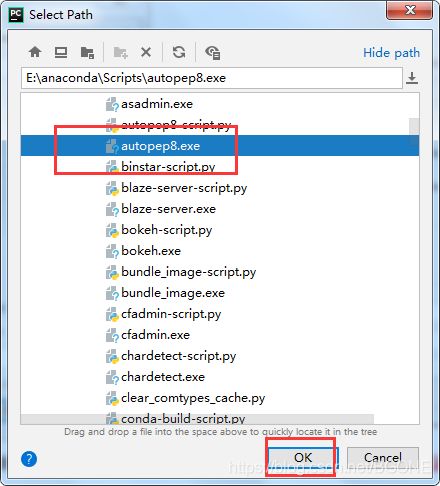Select autopep8.exe in the list
The image size is (440, 486).
coord(220,146)
